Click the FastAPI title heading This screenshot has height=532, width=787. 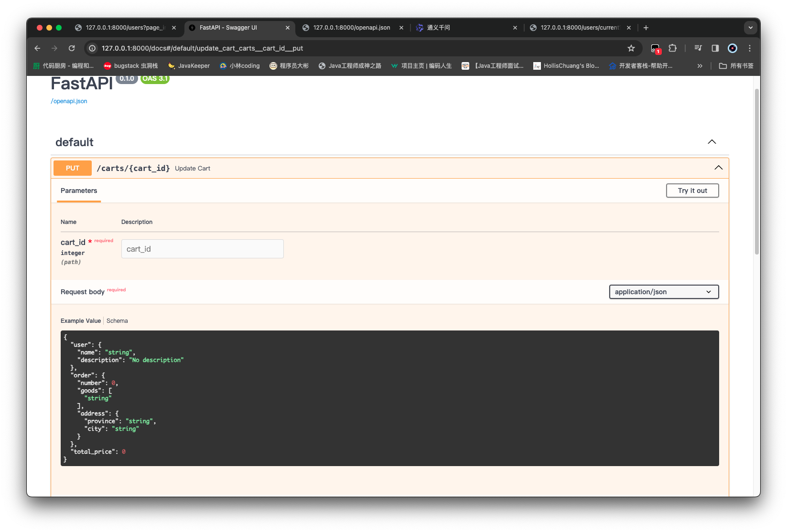pyautogui.click(x=82, y=84)
